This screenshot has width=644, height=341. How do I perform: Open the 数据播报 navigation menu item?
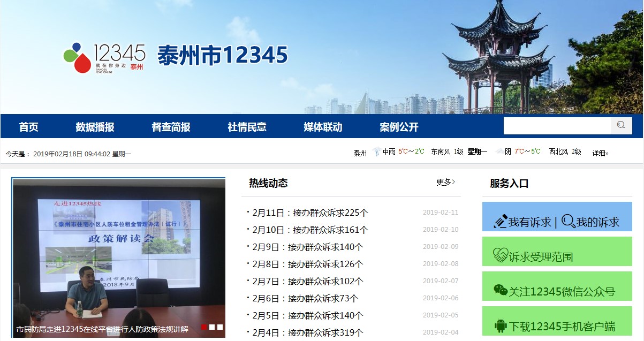(95, 127)
